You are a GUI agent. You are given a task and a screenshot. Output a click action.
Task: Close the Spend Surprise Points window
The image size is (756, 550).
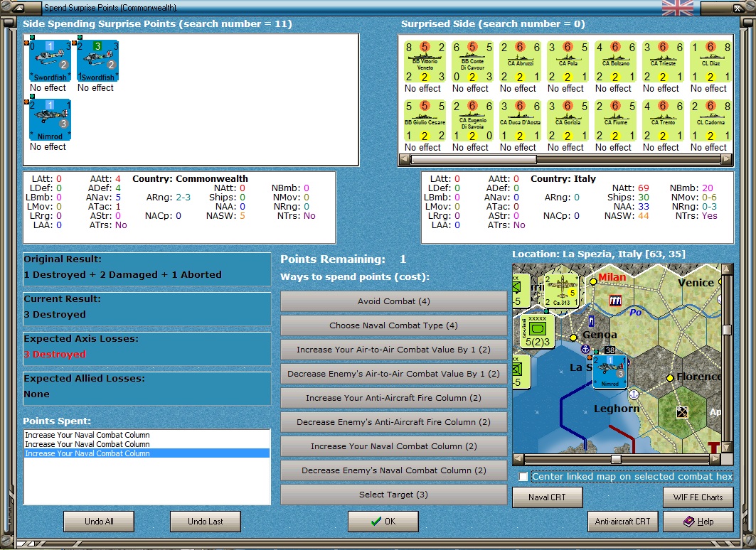point(738,8)
